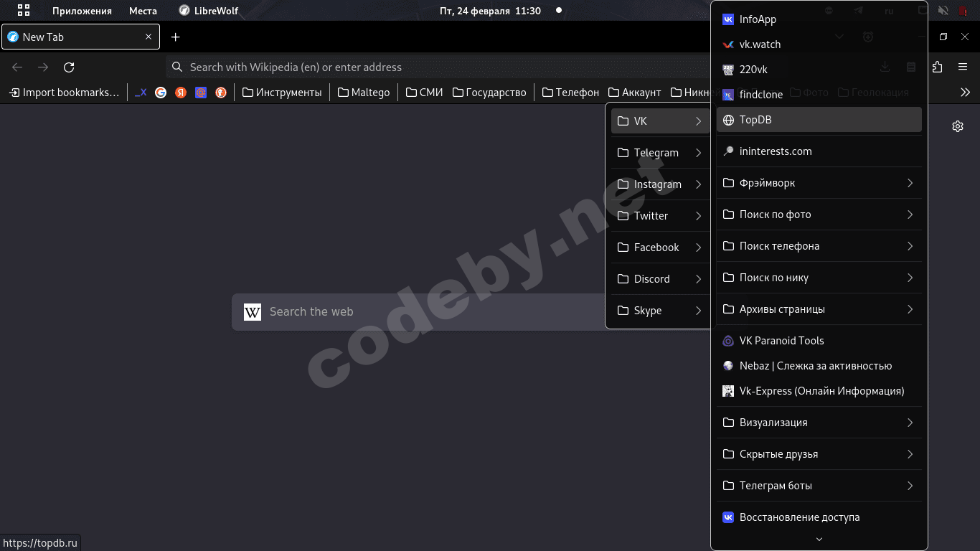Expand the Визуализация folder
This screenshot has height=551, width=980.
(819, 423)
